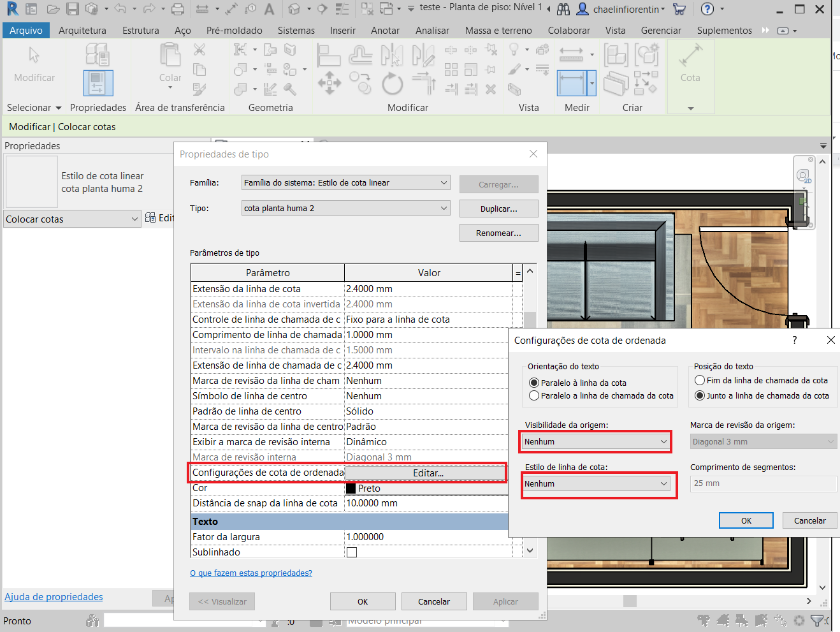Click the Colar paste clipboard icon
The height and width of the screenshot is (632, 840).
coord(170,55)
